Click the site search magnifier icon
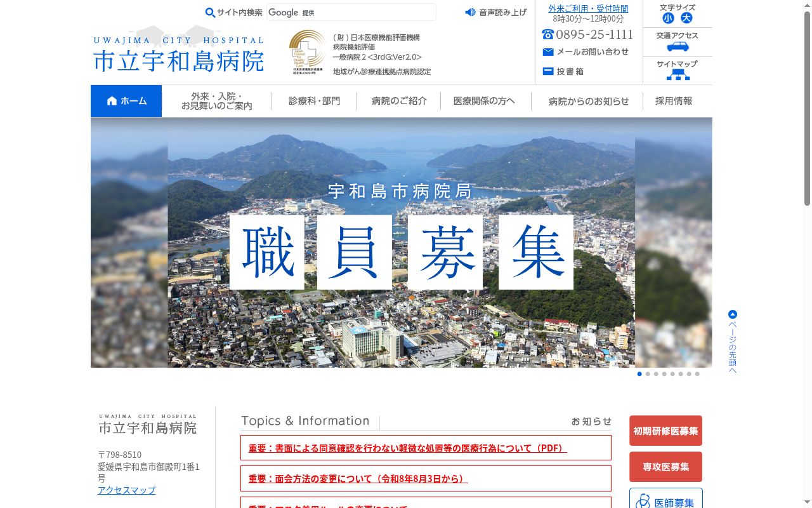Viewport: 812px width, 508px height. pyautogui.click(x=210, y=13)
